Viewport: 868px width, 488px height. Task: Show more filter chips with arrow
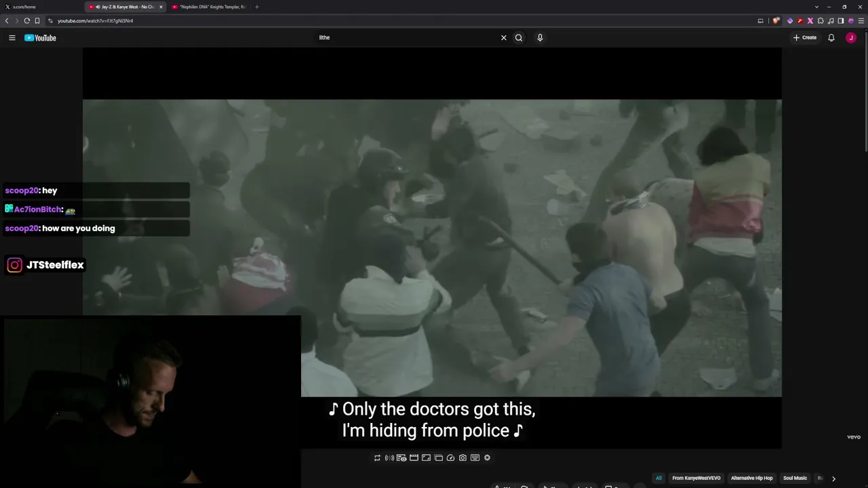tap(833, 479)
